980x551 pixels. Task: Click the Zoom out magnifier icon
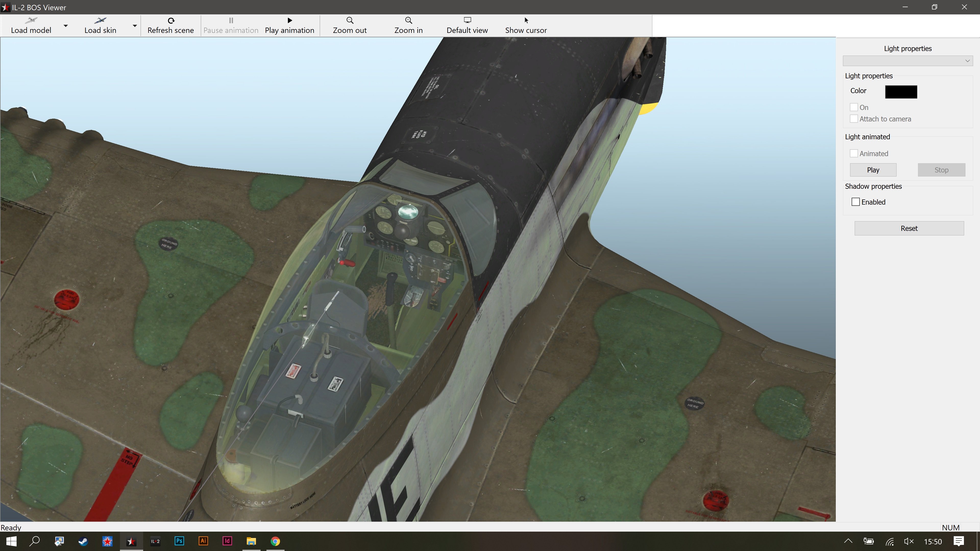coord(350,20)
